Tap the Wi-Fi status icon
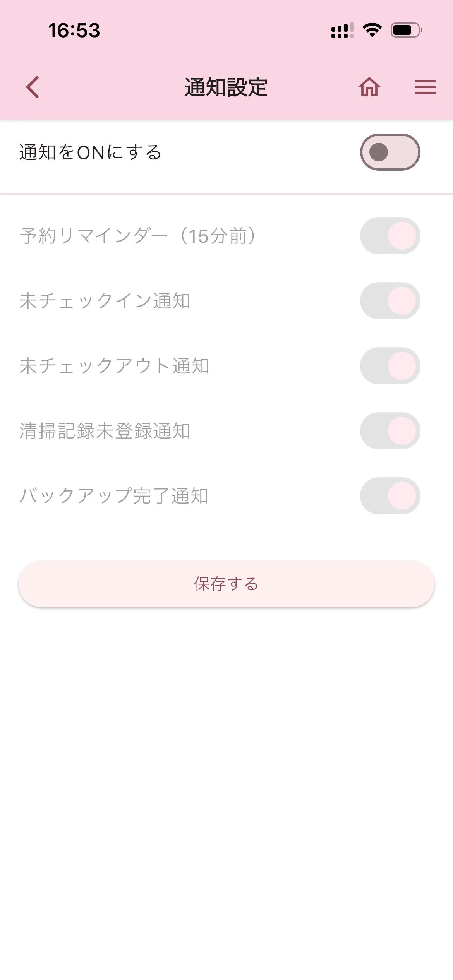The height and width of the screenshot is (980, 453). 372,30
